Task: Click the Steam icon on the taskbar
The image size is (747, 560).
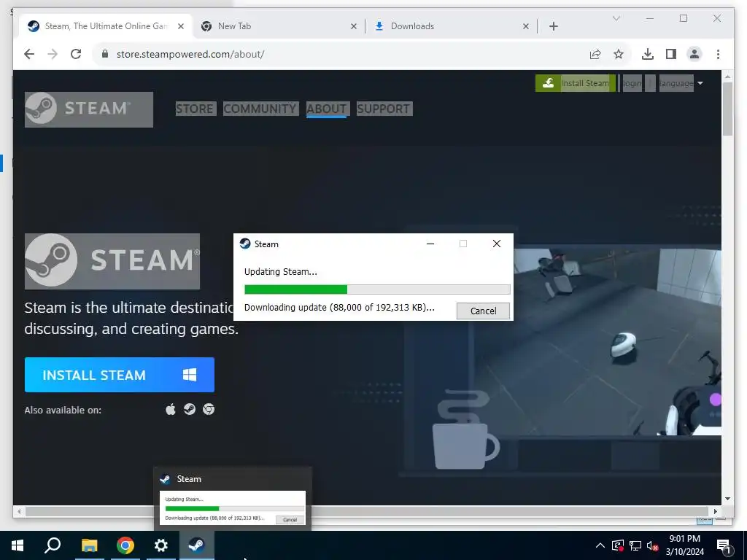Action: click(197, 545)
